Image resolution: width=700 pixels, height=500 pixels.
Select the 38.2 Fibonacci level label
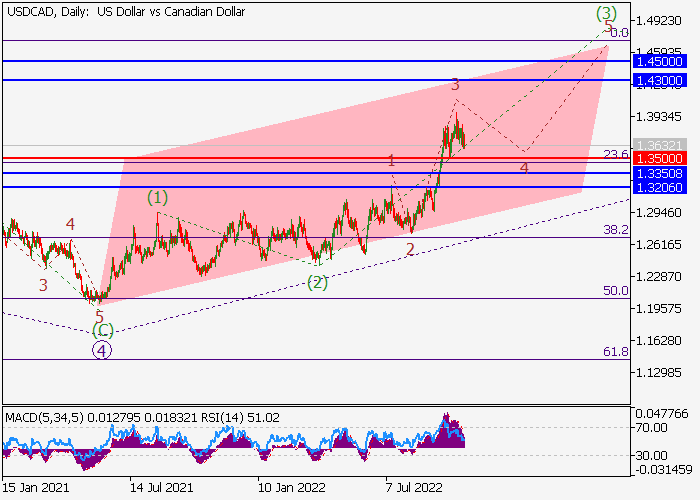(x=616, y=230)
